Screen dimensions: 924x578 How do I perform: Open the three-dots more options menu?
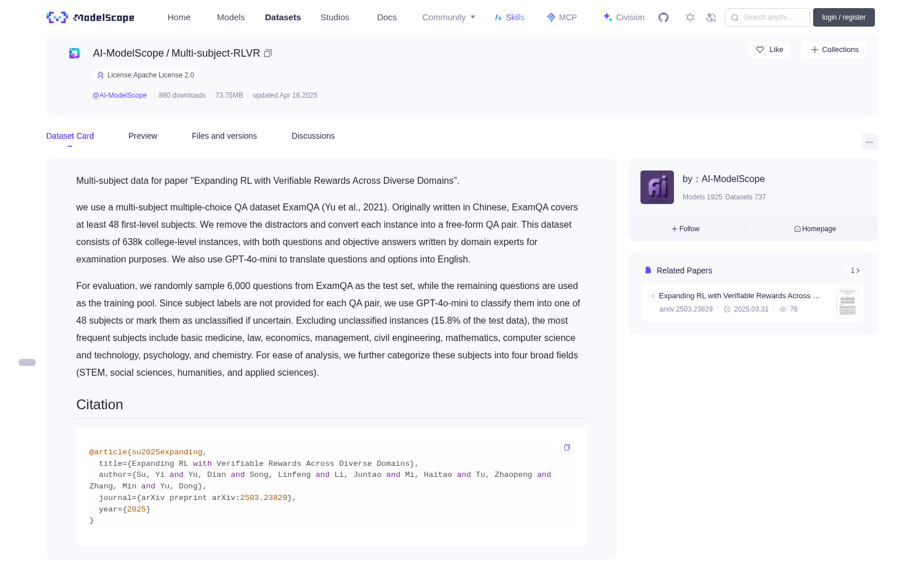(870, 142)
